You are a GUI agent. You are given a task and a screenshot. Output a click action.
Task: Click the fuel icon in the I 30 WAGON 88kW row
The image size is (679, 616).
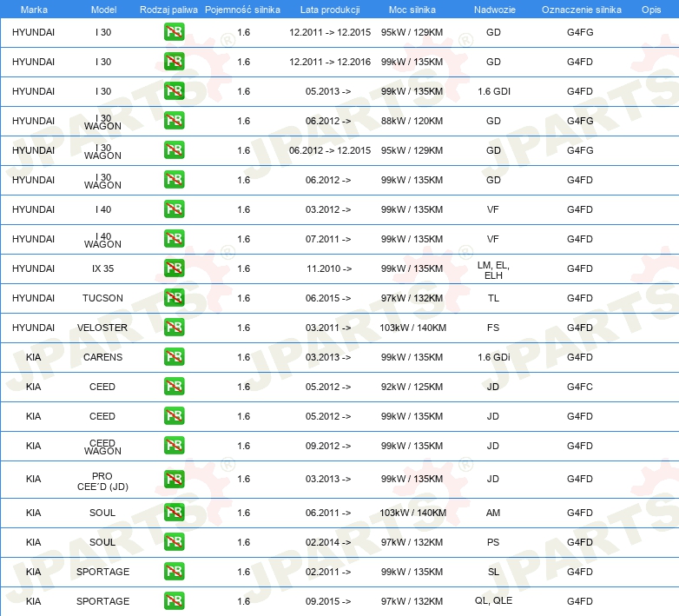tap(174, 120)
